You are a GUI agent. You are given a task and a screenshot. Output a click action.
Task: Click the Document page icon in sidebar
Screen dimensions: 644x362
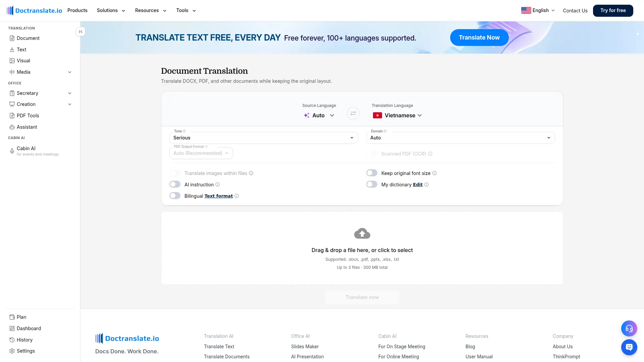click(x=12, y=38)
